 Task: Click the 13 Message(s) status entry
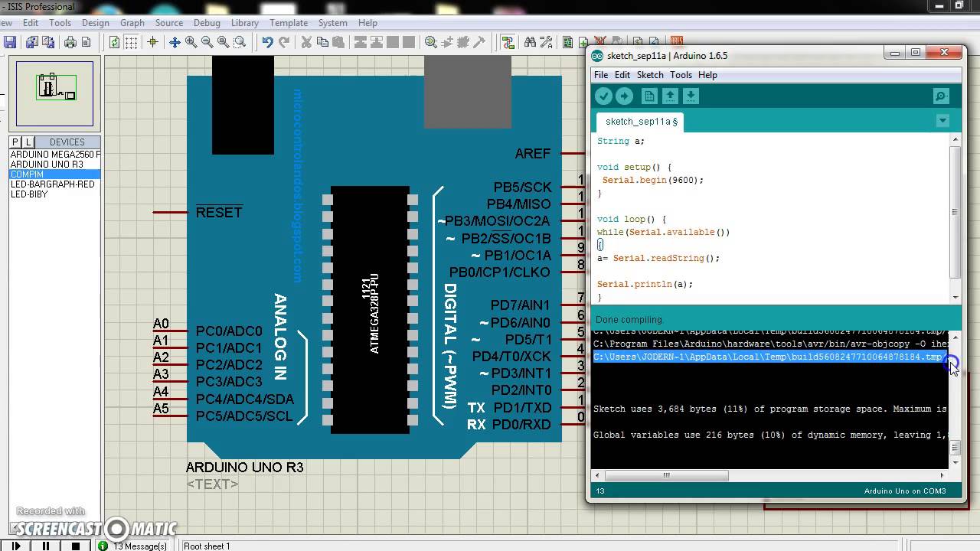133,546
